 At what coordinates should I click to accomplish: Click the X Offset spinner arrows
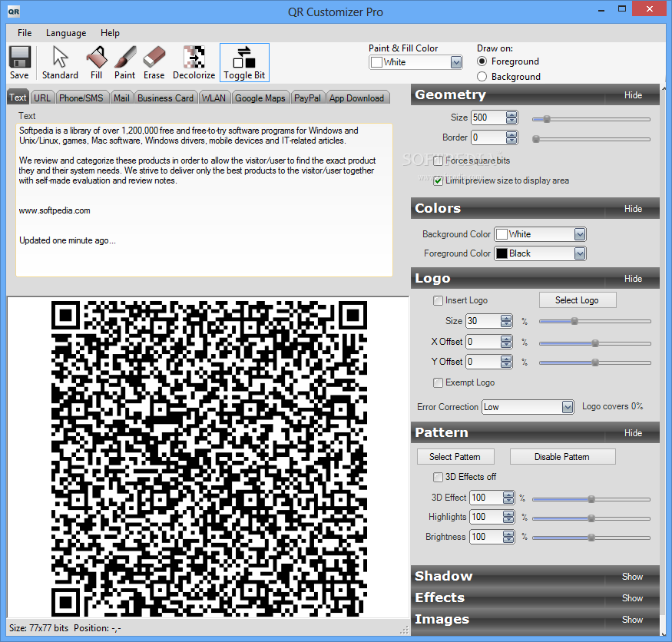tap(506, 342)
